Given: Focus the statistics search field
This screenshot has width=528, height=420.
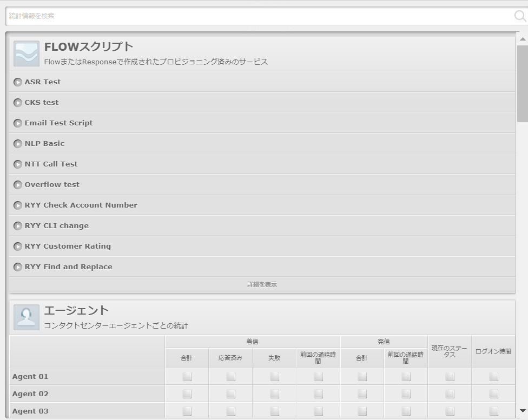Looking at the screenshot, I should click(259, 16).
